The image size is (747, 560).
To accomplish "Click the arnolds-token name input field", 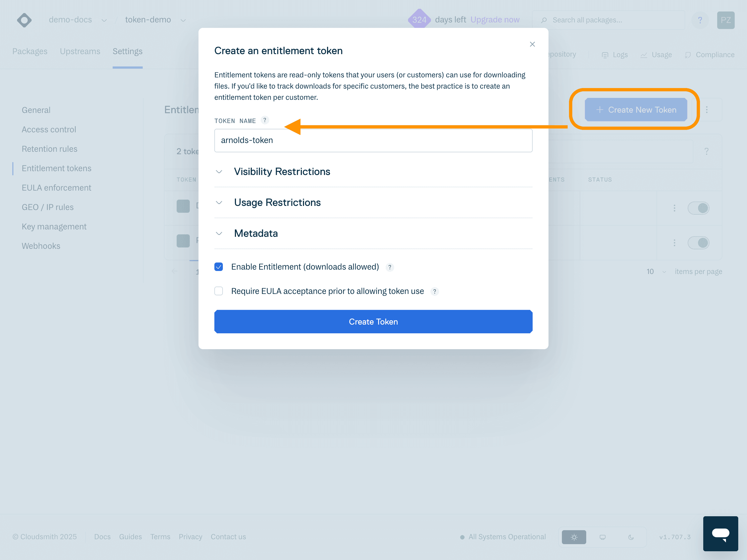I will tap(373, 140).
